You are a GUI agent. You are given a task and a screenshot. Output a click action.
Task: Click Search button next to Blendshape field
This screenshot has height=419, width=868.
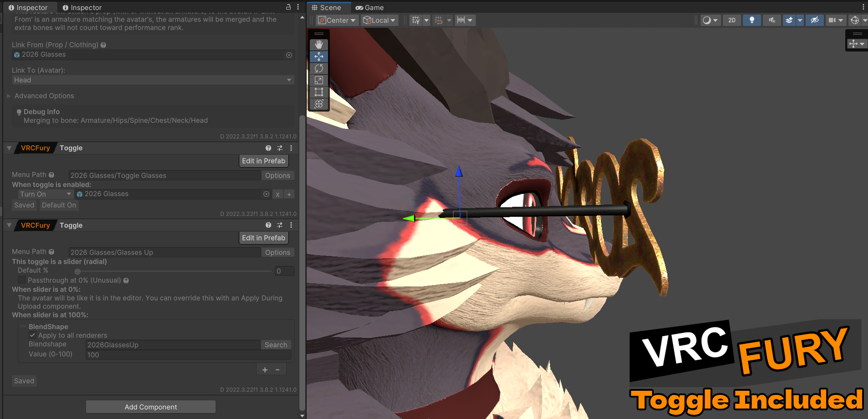(x=276, y=345)
